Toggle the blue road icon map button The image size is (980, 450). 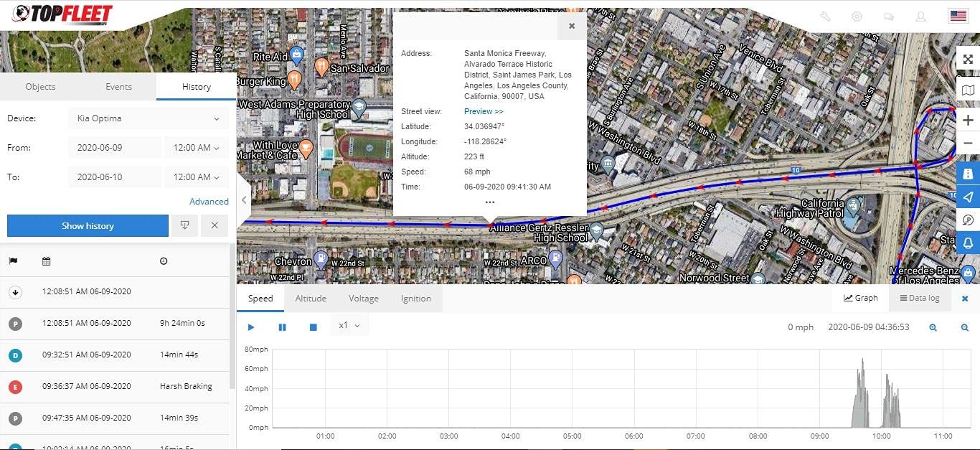[968, 174]
